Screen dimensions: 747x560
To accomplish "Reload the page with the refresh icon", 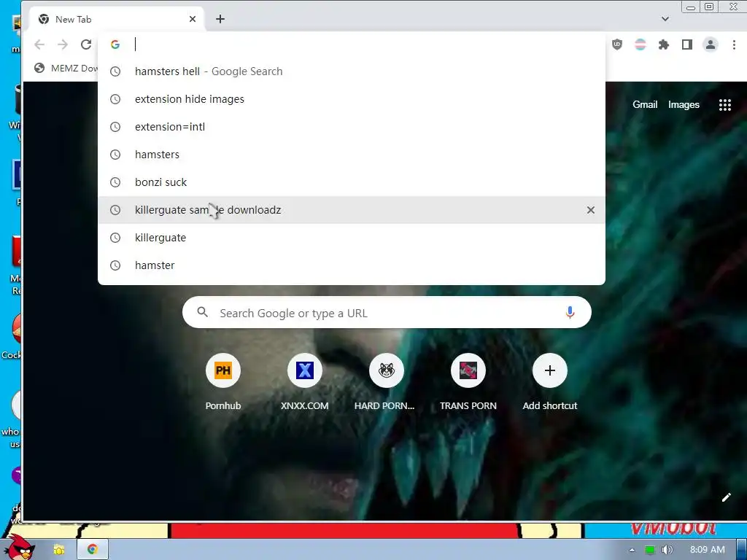I will tap(86, 44).
